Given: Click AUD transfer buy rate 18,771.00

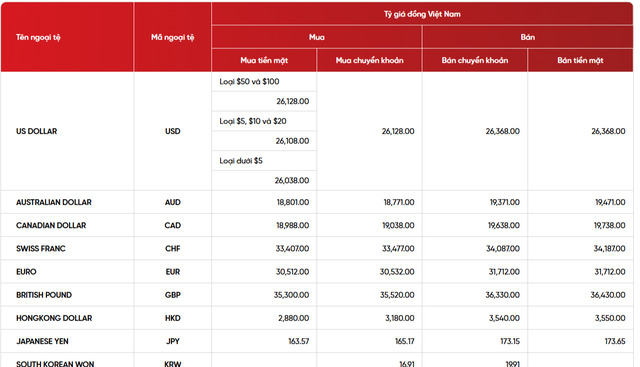Looking at the screenshot, I should point(399,202).
